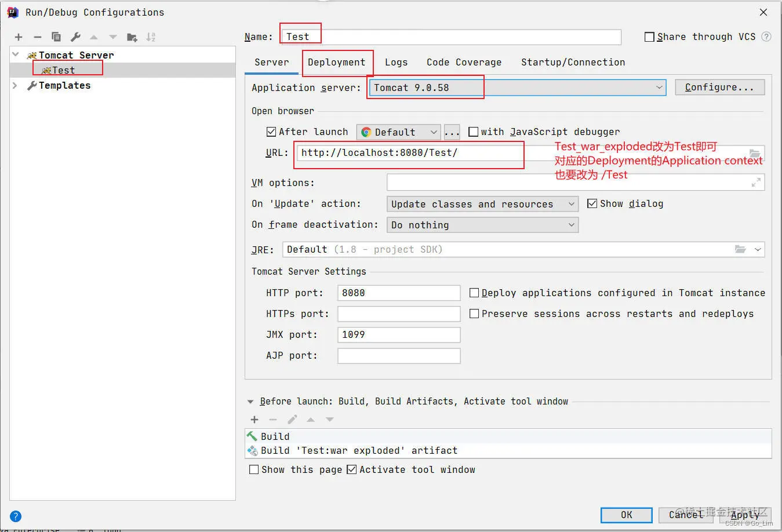The height and width of the screenshot is (532, 782).
Task: Open JRE dropdown arrow
Action: (x=758, y=249)
